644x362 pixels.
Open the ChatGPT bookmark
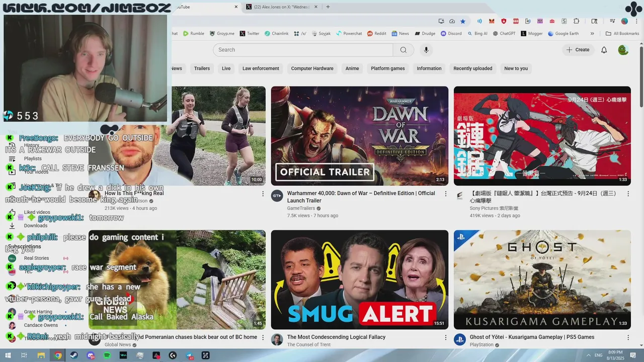(504, 34)
